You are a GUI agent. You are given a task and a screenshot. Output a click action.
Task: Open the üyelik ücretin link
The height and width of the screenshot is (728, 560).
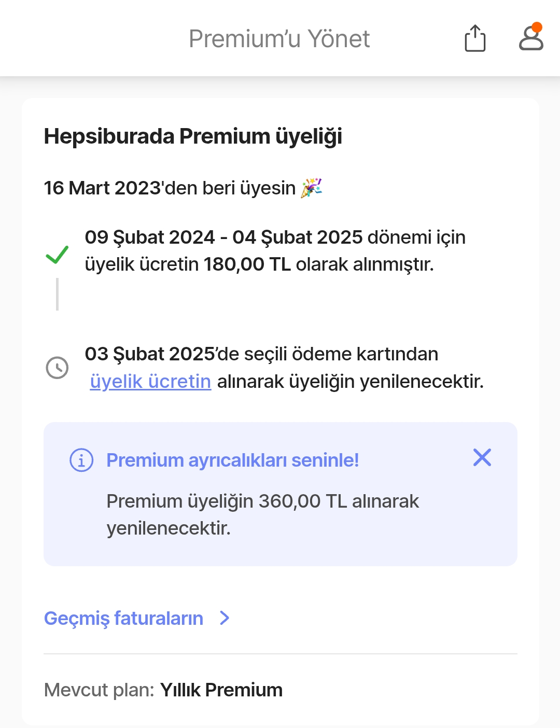click(x=150, y=382)
